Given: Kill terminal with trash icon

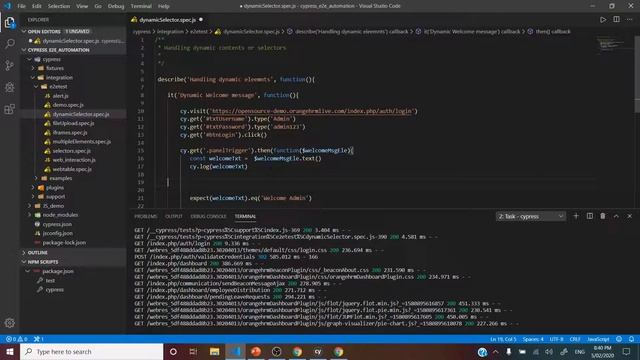Looking at the screenshot, I should click(x=603, y=216).
